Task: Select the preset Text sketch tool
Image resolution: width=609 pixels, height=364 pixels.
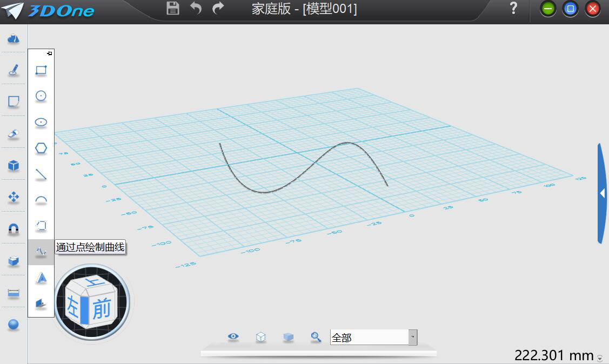Action: 41,278
